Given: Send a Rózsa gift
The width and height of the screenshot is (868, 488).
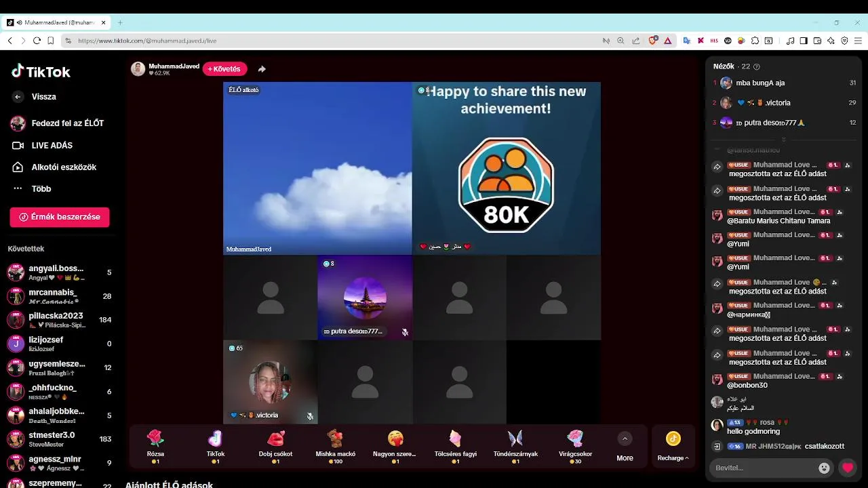Looking at the screenshot, I should click(x=156, y=446).
